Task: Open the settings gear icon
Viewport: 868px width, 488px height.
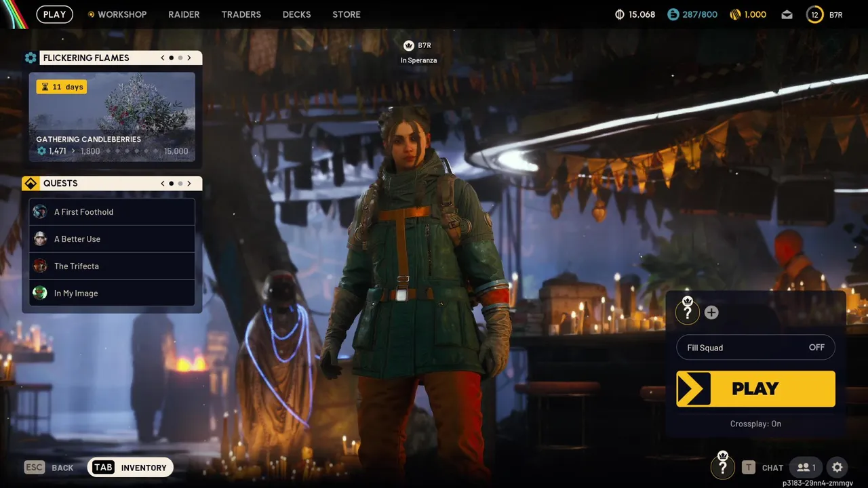Action: 837,467
